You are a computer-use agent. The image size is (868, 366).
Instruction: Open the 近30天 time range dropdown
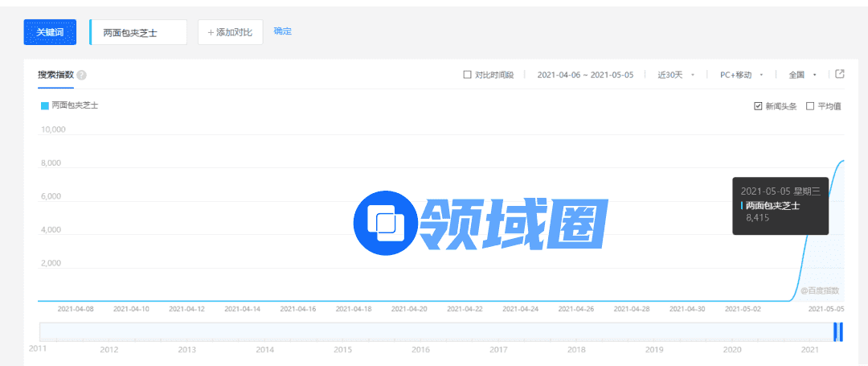pyautogui.click(x=675, y=75)
